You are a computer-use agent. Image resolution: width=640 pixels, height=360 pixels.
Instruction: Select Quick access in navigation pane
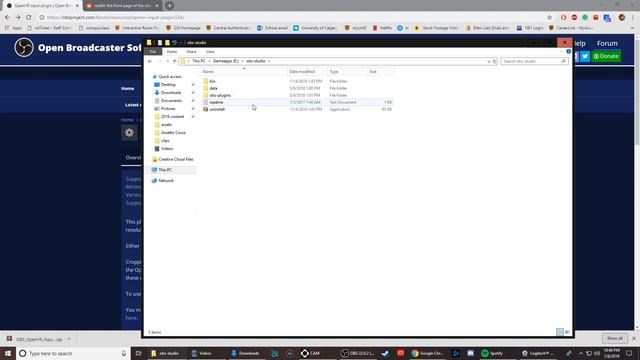click(170, 77)
